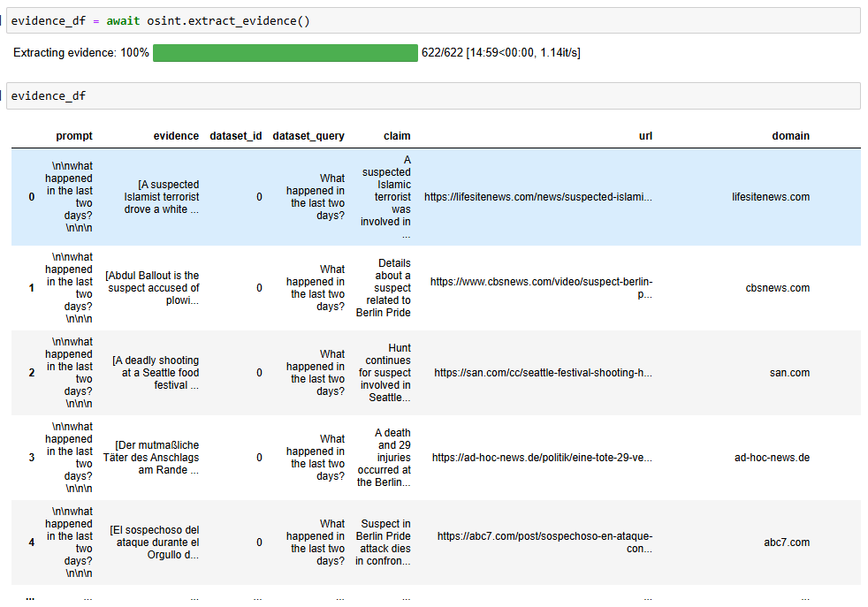
Task: Click the ad-hoc-news.de politik URL cell
Action: coord(542,458)
